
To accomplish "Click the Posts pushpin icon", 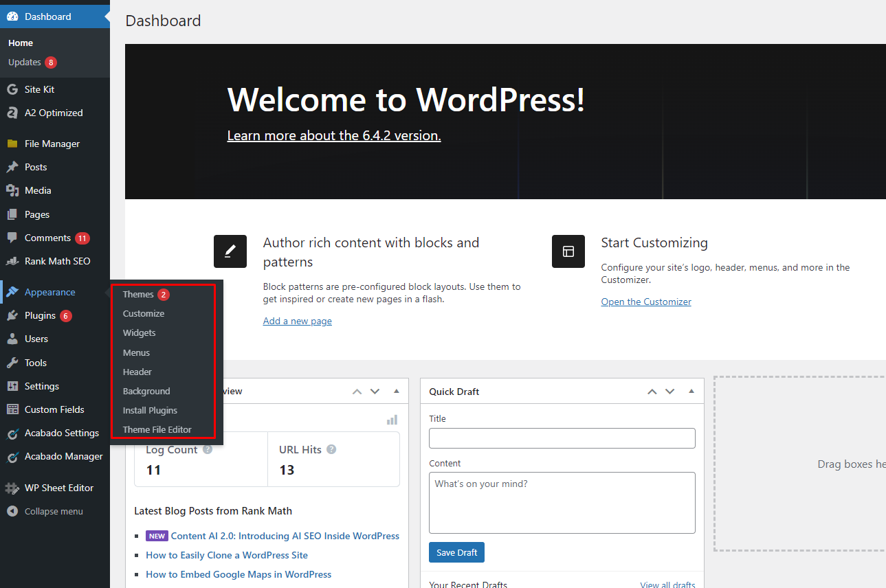I will click(12, 167).
